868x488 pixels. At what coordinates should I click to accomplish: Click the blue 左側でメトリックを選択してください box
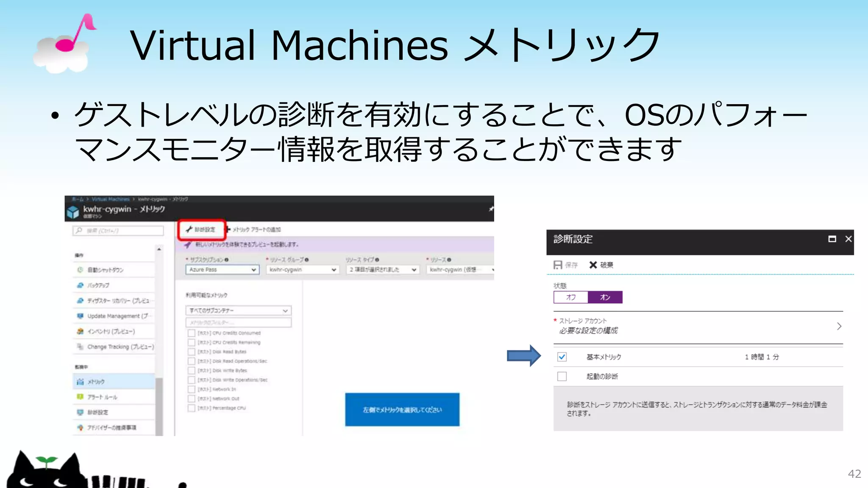(x=402, y=410)
